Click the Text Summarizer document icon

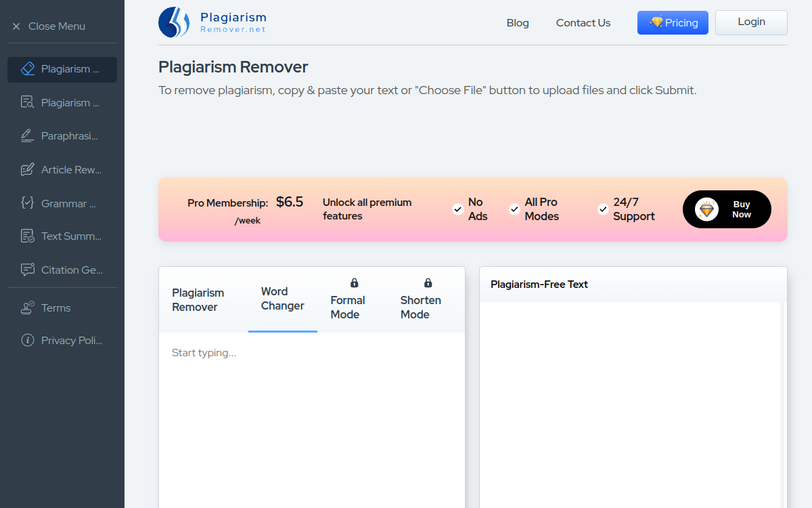28,236
